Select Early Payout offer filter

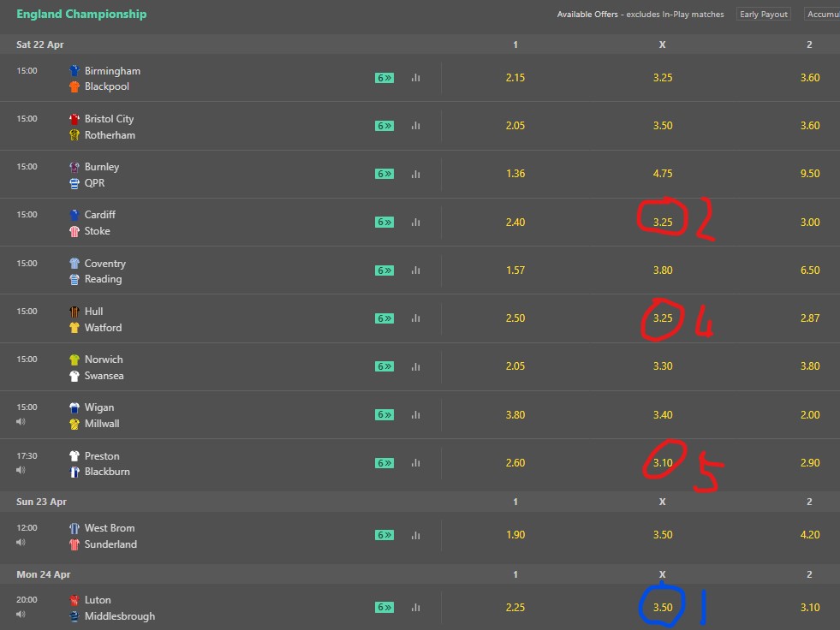764,15
